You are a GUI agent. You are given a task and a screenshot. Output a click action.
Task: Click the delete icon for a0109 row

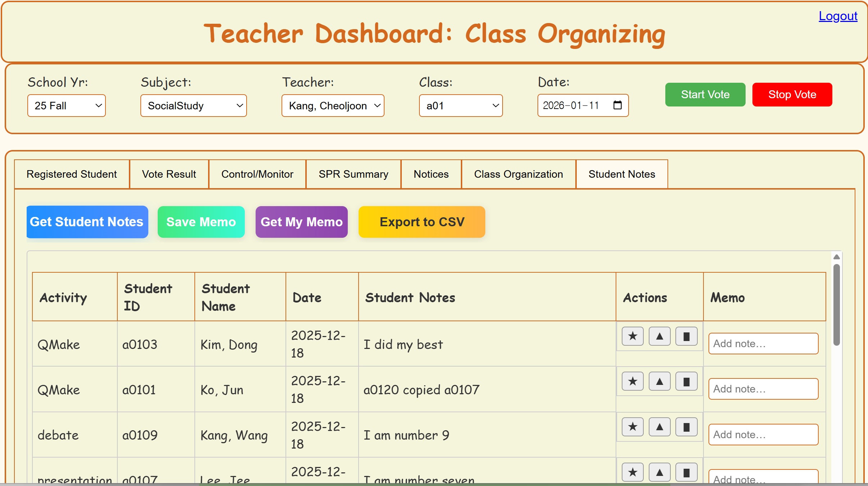(x=686, y=427)
